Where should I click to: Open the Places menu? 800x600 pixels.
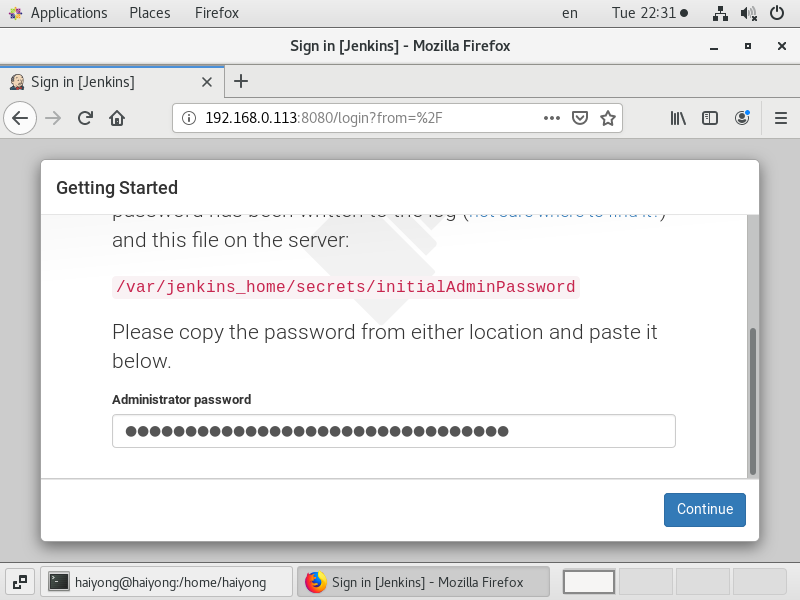(x=149, y=13)
